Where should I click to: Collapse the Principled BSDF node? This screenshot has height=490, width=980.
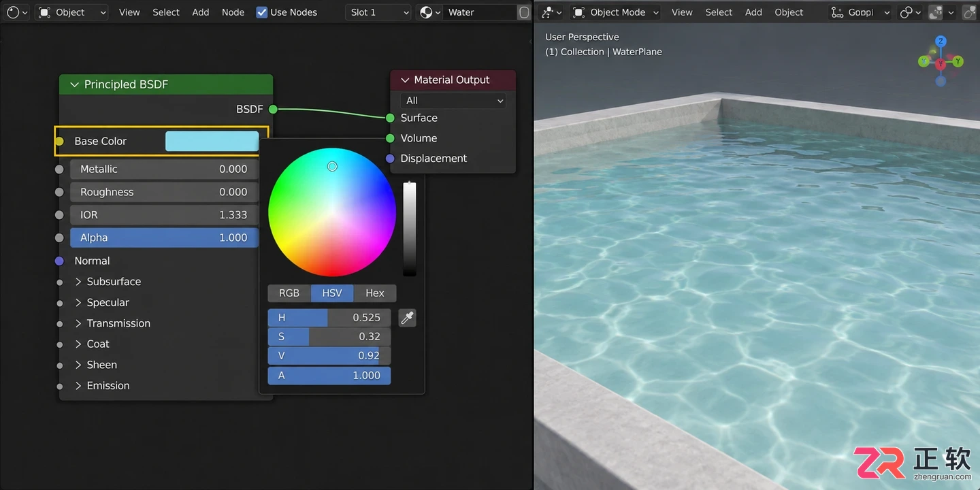point(73,84)
